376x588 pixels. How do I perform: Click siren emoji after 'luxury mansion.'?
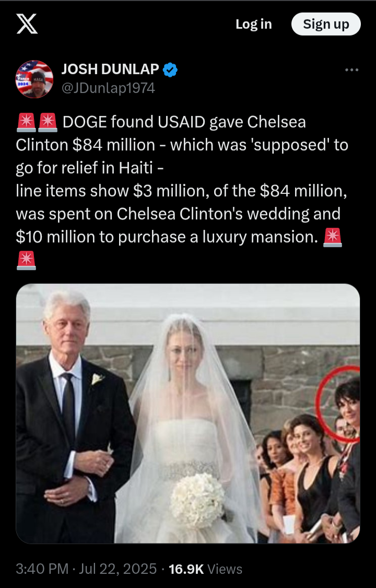pos(333,237)
